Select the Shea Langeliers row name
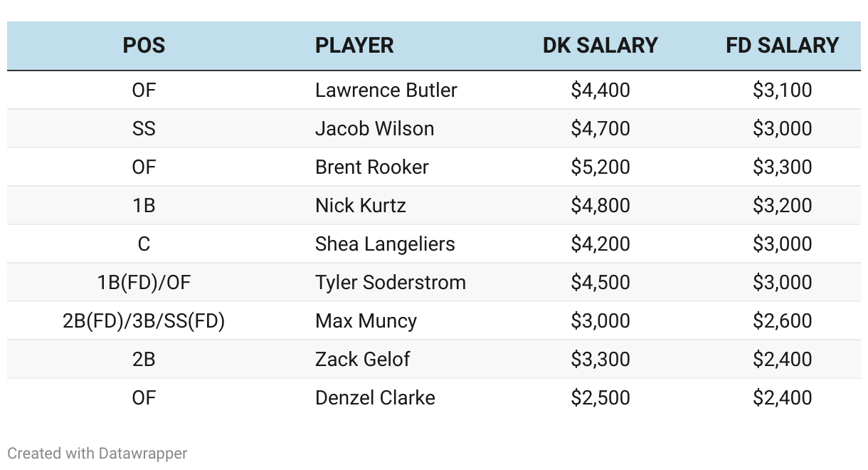Viewport: 868px width, 470px height. [x=385, y=244]
